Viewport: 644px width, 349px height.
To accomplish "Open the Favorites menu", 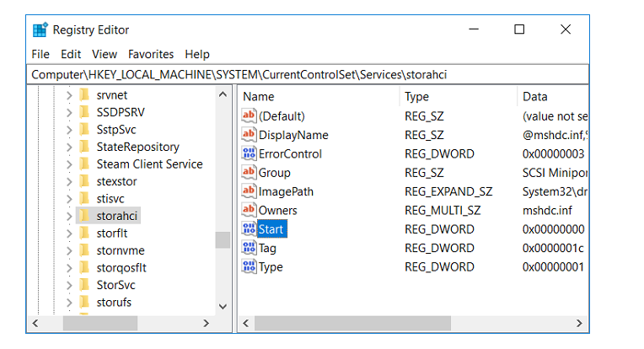I will 151,54.
